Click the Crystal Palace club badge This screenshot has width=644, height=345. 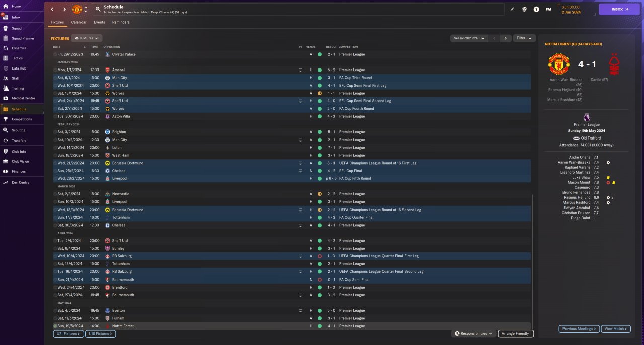click(x=107, y=54)
